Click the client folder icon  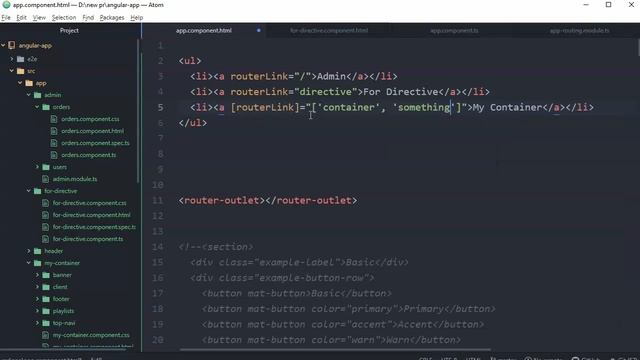[x=46, y=287]
